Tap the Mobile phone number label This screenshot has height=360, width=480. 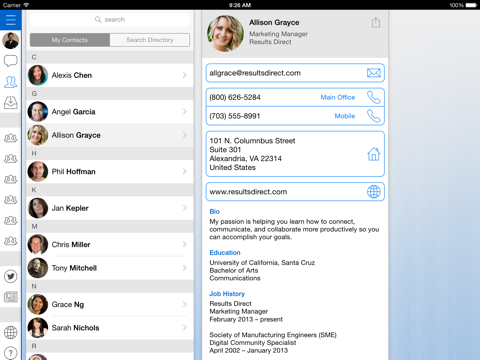[x=345, y=116]
